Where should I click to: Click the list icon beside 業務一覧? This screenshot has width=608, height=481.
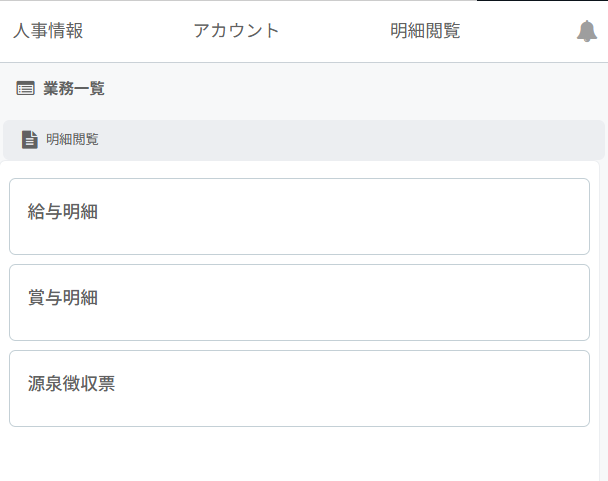[26, 89]
